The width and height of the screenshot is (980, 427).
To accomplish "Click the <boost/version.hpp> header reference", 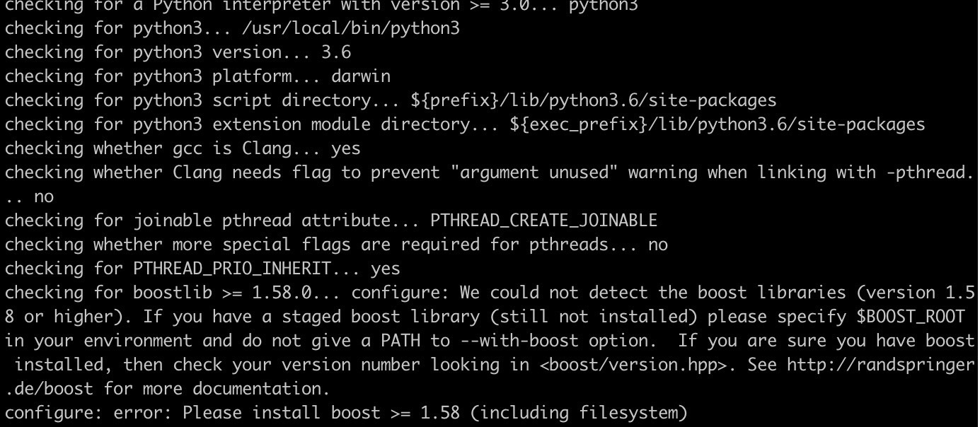I will (x=633, y=365).
